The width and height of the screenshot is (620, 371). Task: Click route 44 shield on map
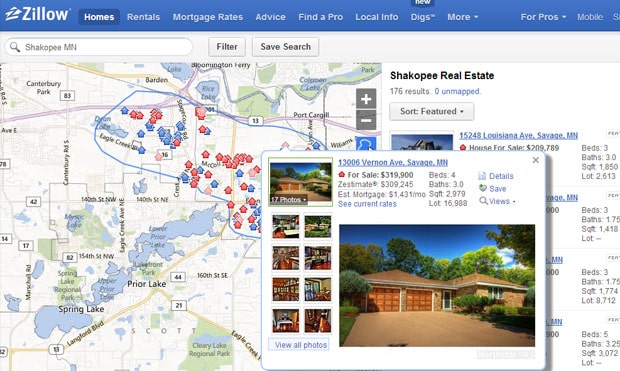(x=178, y=277)
